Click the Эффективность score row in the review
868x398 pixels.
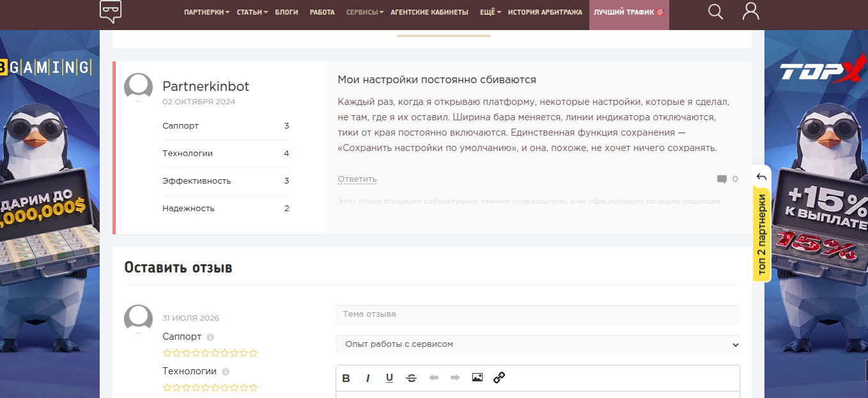coord(226,181)
